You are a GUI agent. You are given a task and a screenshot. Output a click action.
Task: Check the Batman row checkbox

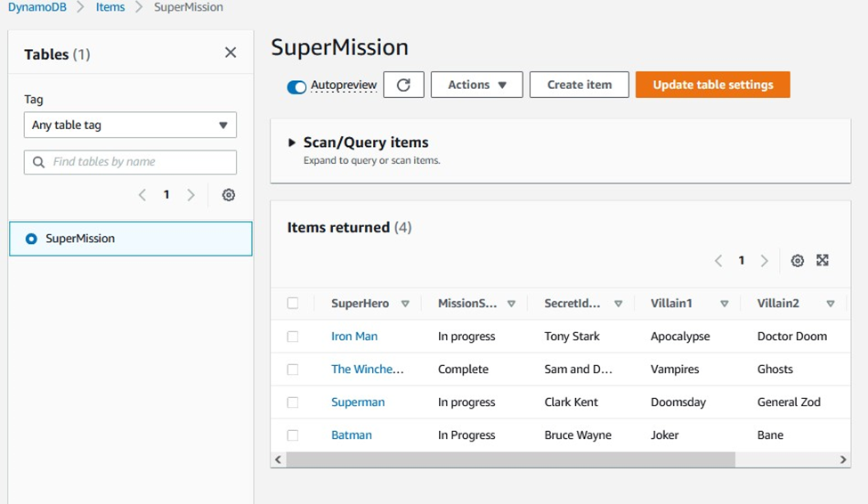(x=293, y=435)
